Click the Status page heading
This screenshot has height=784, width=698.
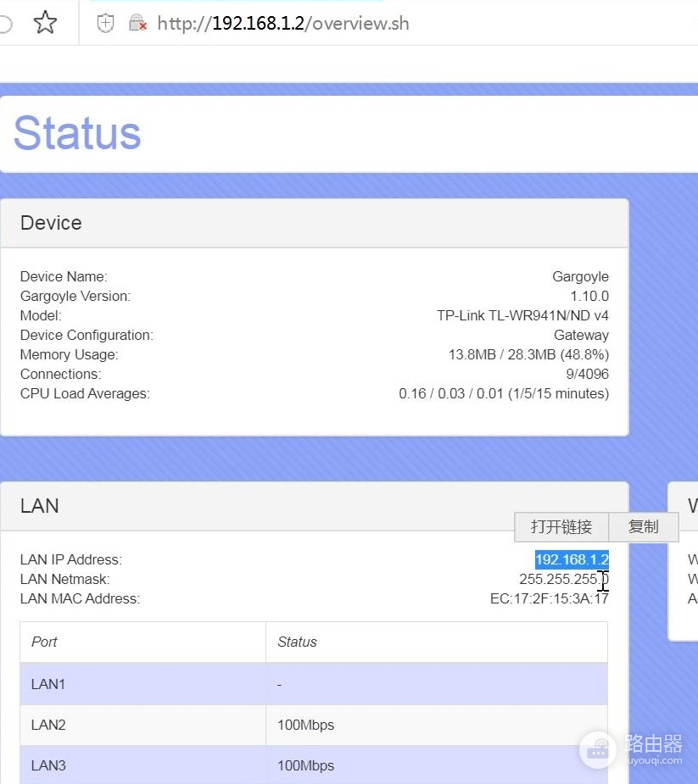coord(77,133)
